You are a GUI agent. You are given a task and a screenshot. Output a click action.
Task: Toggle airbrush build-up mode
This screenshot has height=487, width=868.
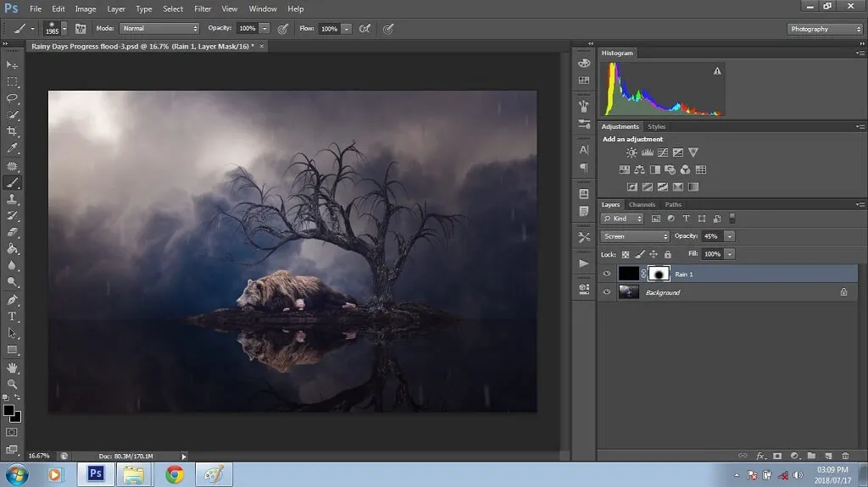point(364,29)
